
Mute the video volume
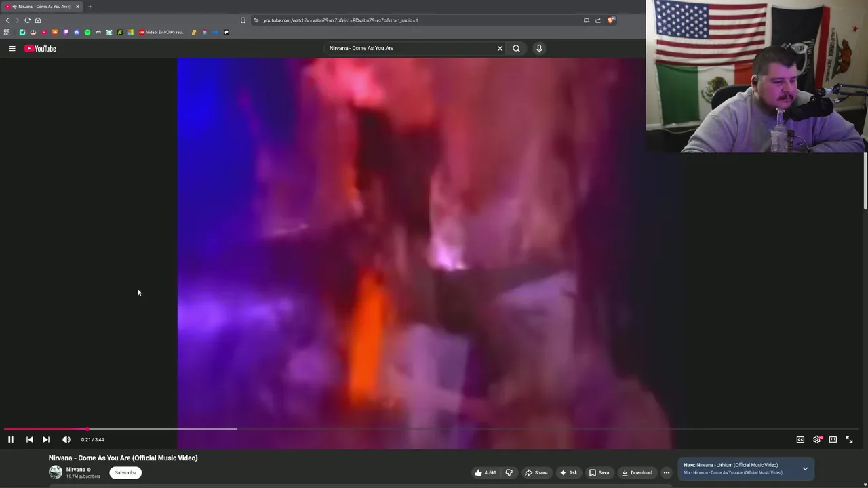tap(66, 439)
